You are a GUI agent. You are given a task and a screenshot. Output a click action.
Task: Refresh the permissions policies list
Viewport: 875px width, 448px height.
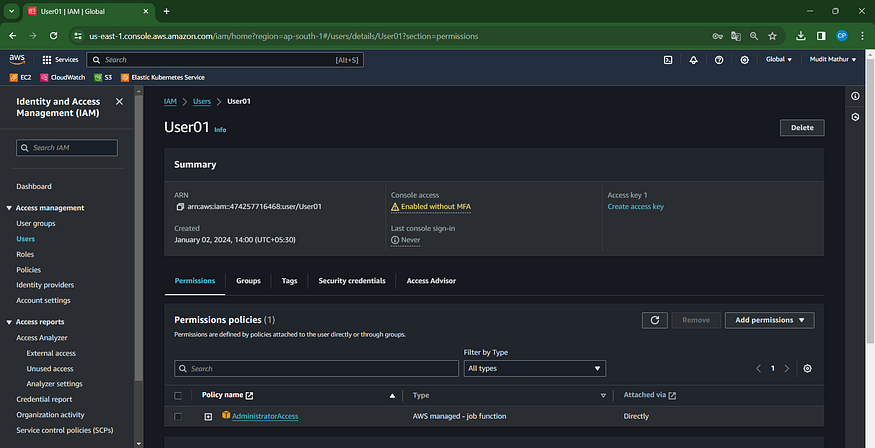(655, 320)
